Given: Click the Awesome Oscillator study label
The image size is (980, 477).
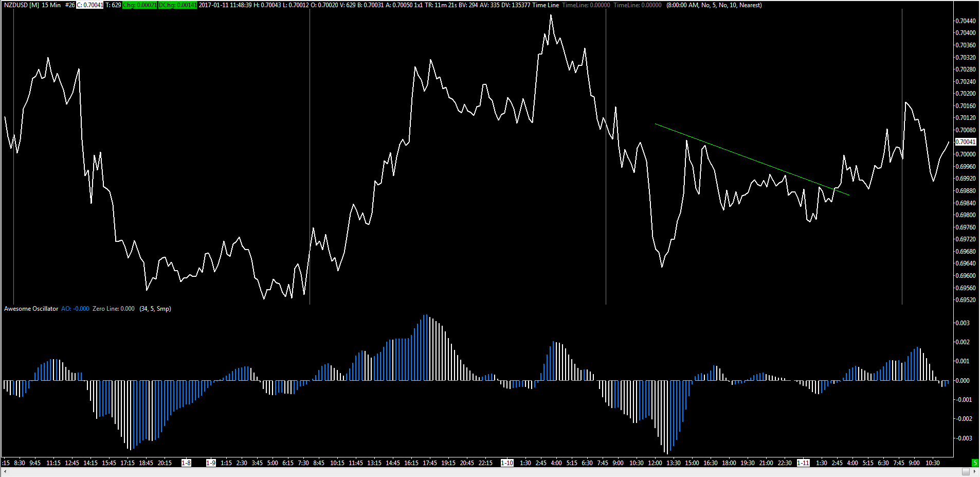Looking at the screenshot, I should (x=31, y=309).
